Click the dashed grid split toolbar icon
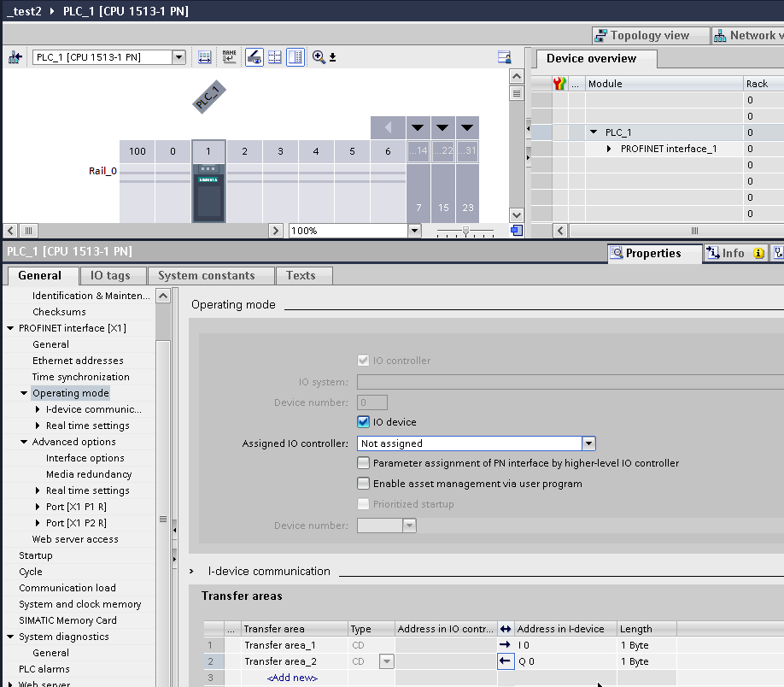Viewport: 784px width, 687px height. (275, 57)
